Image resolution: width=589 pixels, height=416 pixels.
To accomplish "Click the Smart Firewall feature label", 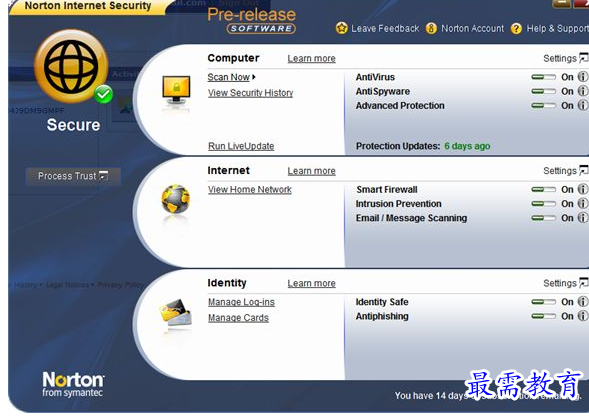I will [387, 189].
